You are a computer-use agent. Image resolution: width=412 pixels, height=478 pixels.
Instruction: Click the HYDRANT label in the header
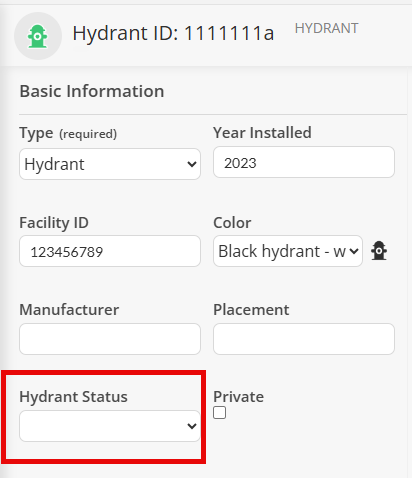click(x=327, y=28)
